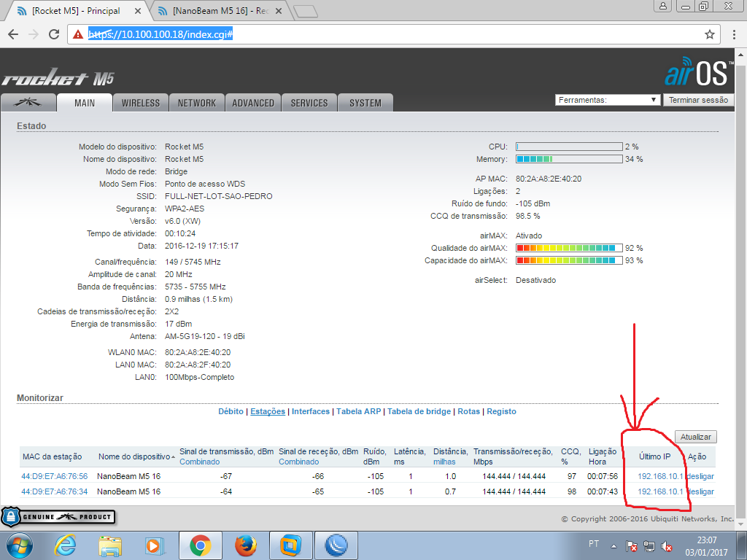This screenshot has width=747, height=560.
Task: Sort stations by Nome do dispositivo
Action: tap(135, 456)
